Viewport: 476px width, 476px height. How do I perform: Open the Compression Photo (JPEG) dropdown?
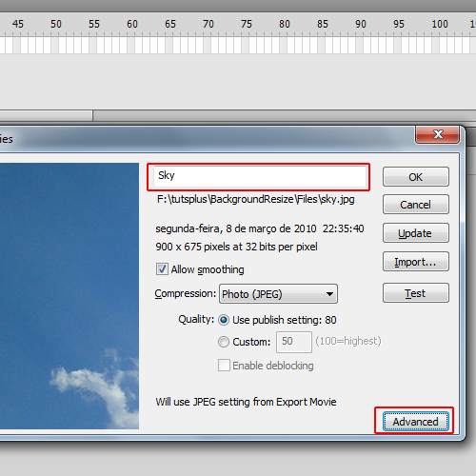tap(278, 294)
